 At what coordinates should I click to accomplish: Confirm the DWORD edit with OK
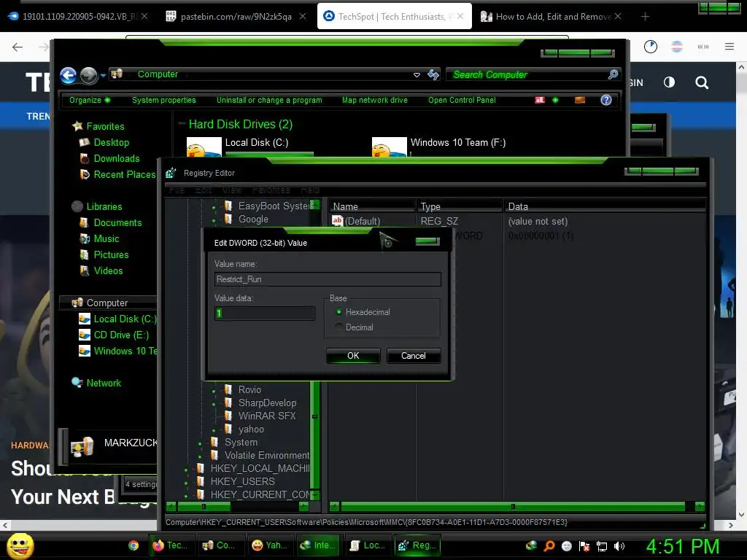coord(353,356)
